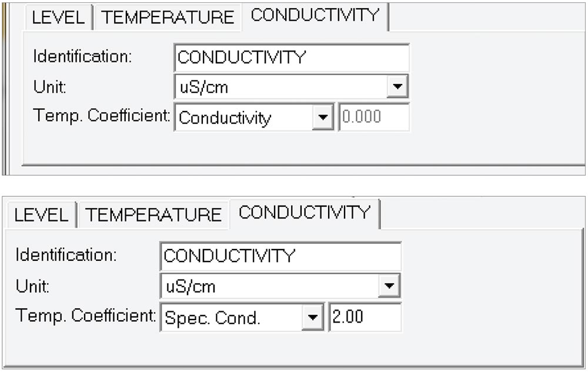Open the TEMPERATURE tab in the top panel
Viewport: 588px width, 373px height.
pyautogui.click(x=166, y=16)
